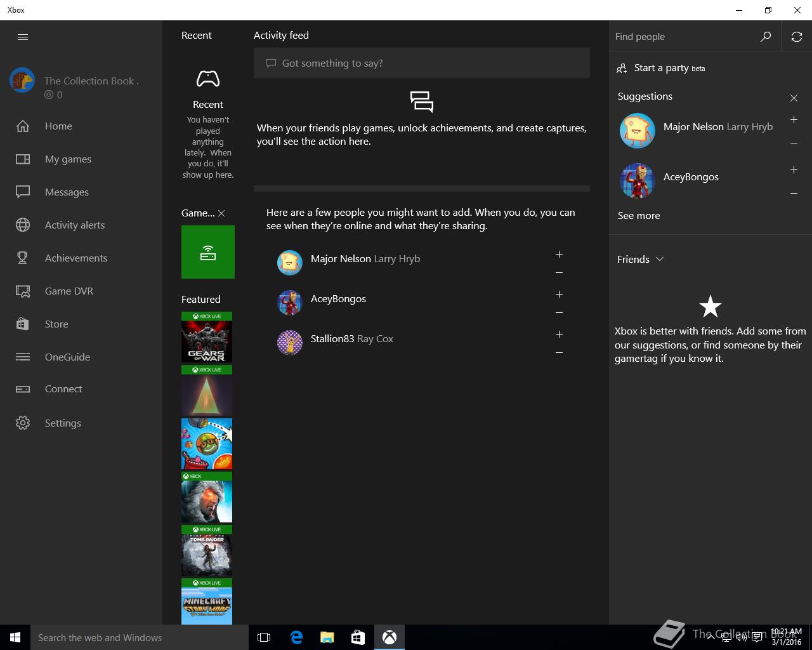Click the Connect console icon

click(23, 389)
